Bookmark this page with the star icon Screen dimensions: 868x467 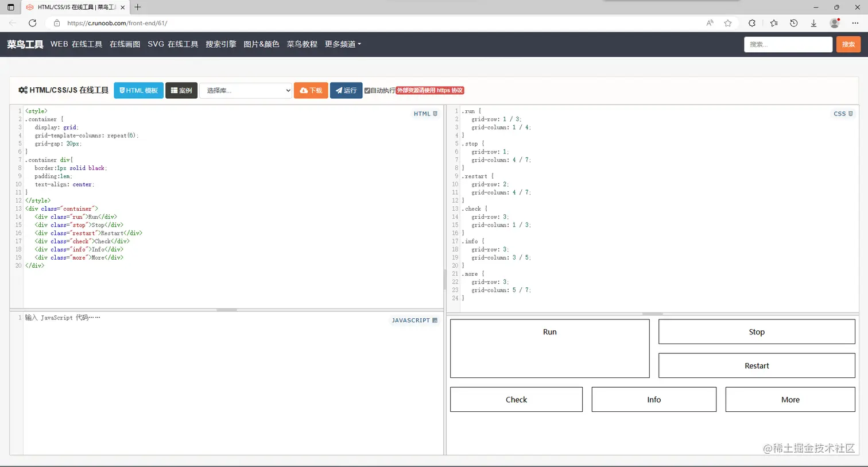[x=728, y=23]
